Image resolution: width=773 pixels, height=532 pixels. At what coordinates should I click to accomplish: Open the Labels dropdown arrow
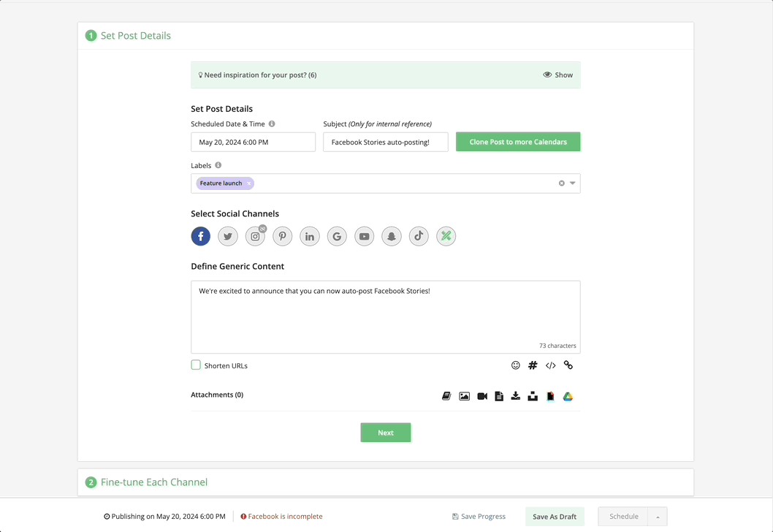click(x=573, y=183)
